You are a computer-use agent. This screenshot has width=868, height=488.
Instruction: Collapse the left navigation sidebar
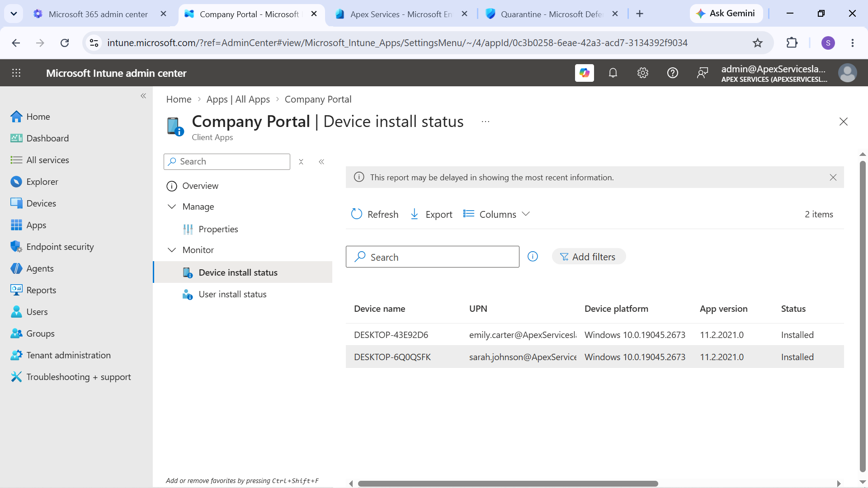pyautogui.click(x=143, y=96)
